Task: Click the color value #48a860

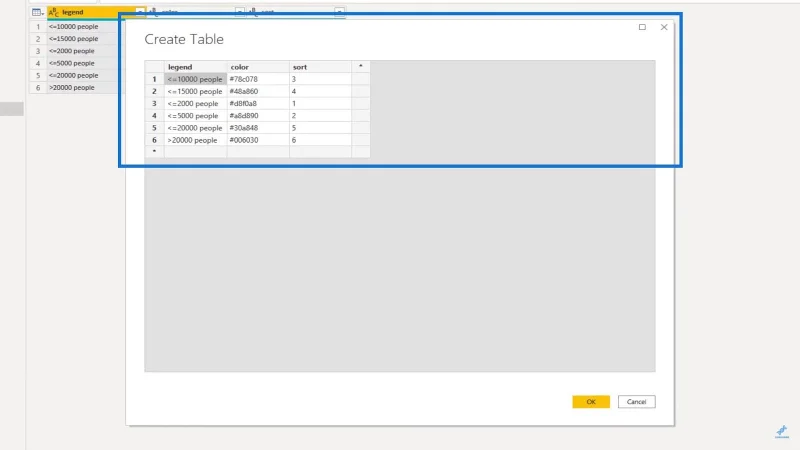Action: [258, 91]
